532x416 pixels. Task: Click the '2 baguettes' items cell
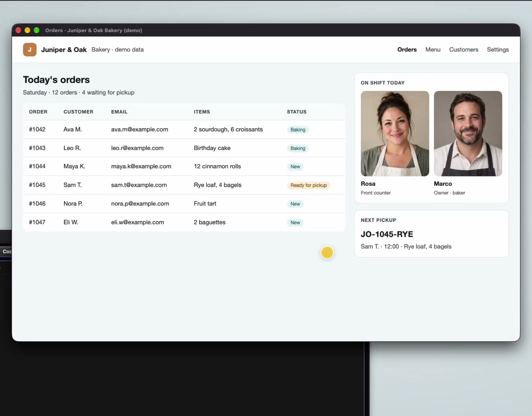tap(209, 222)
